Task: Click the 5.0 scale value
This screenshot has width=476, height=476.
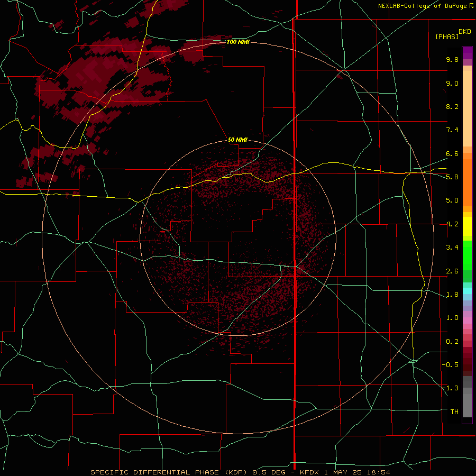Action: [x=452, y=200]
